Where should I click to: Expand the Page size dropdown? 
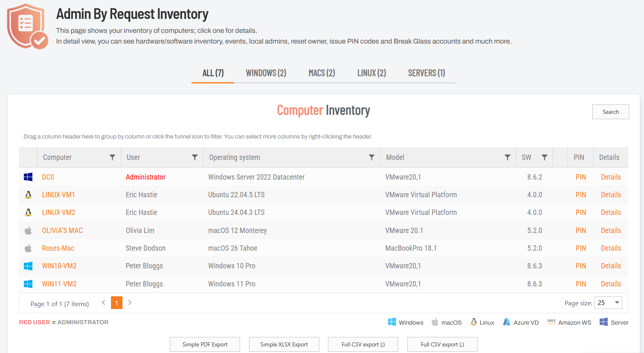coord(616,303)
